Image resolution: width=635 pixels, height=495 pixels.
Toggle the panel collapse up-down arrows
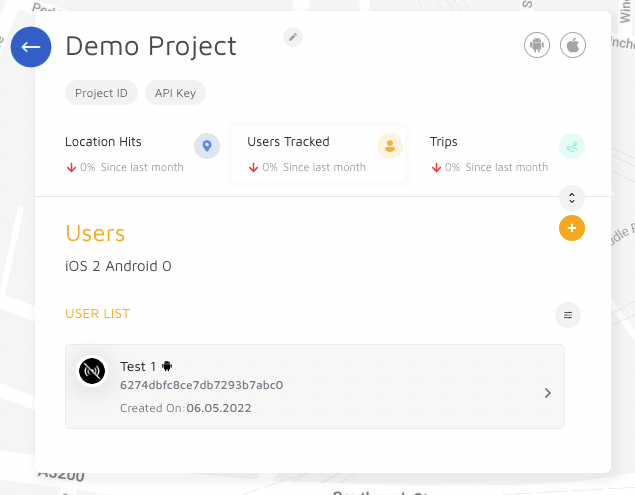pyautogui.click(x=572, y=197)
